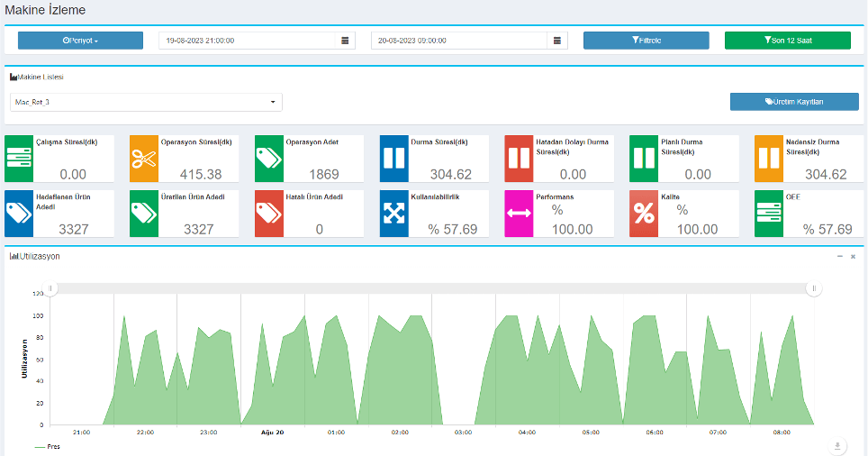Click the Hatalı Ürün Adedi red tag icon
Image resolution: width=868 pixels, height=456 pixels.
pyautogui.click(x=269, y=214)
